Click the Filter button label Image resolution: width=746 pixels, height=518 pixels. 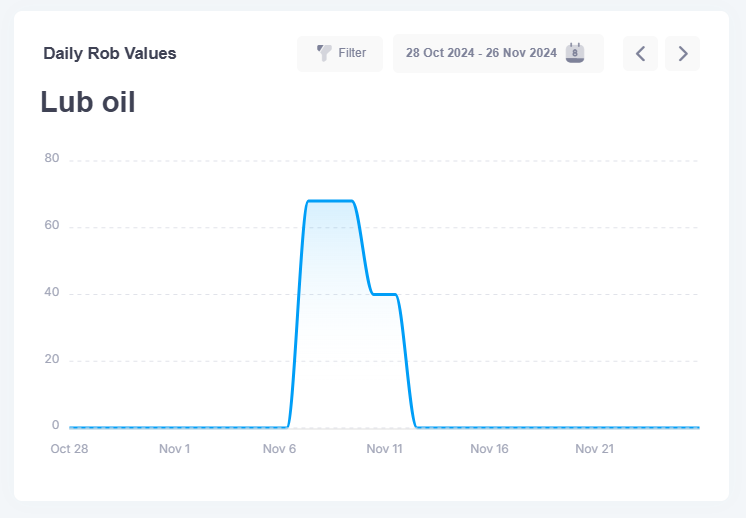pyautogui.click(x=352, y=53)
